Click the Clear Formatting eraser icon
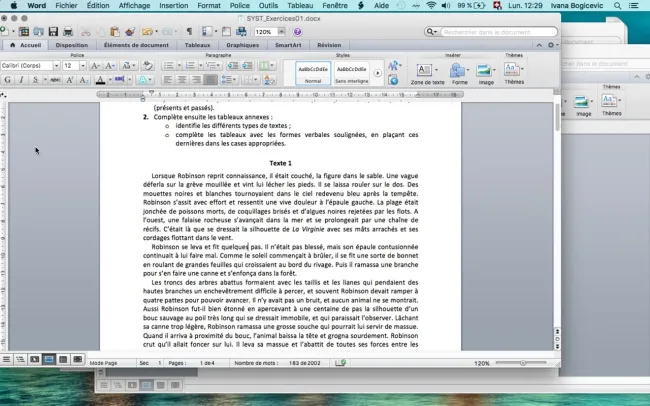Screen dimensions: 650x406 [x=147, y=66]
